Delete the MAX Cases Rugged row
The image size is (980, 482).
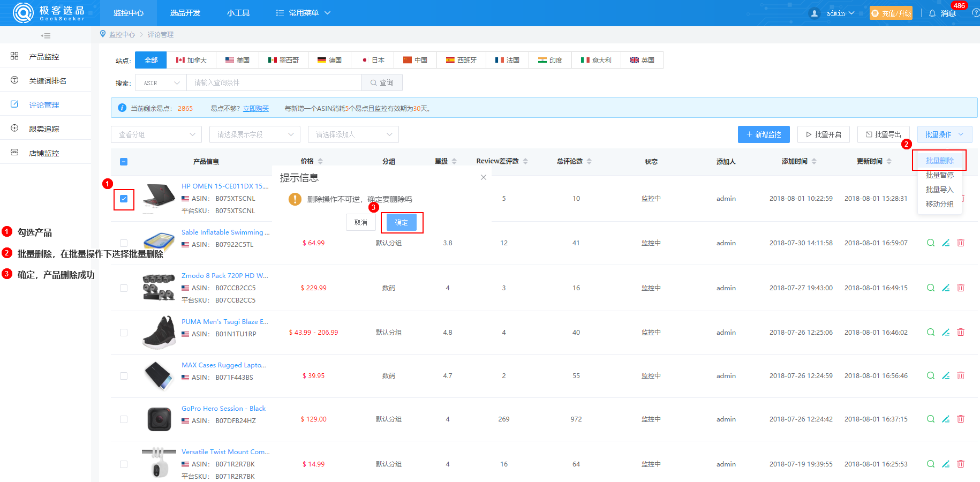click(961, 375)
